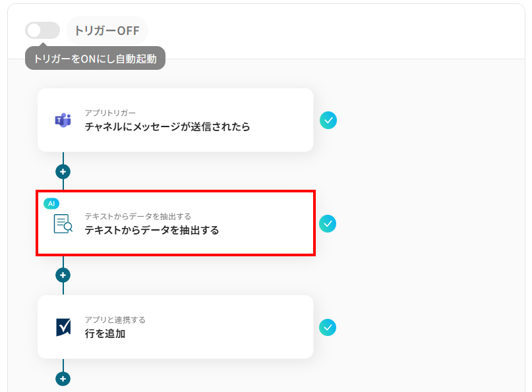
Task: Click the bold 行を追加 title text
Action: point(105,333)
